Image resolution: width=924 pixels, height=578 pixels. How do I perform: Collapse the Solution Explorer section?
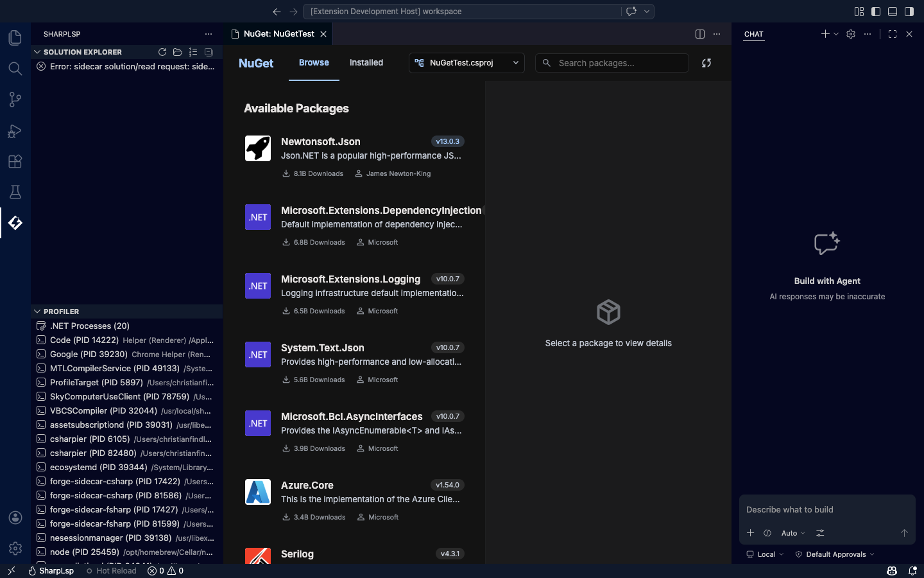tap(37, 52)
